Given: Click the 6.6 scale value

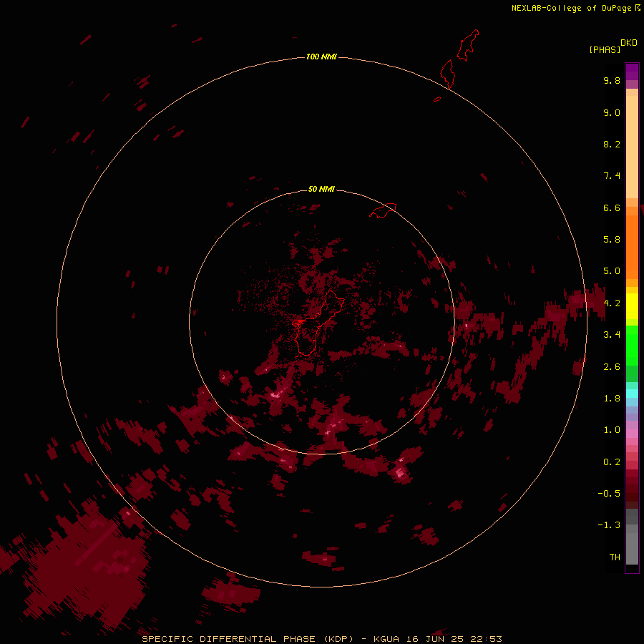Looking at the screenshot, I should click(612, 208).
